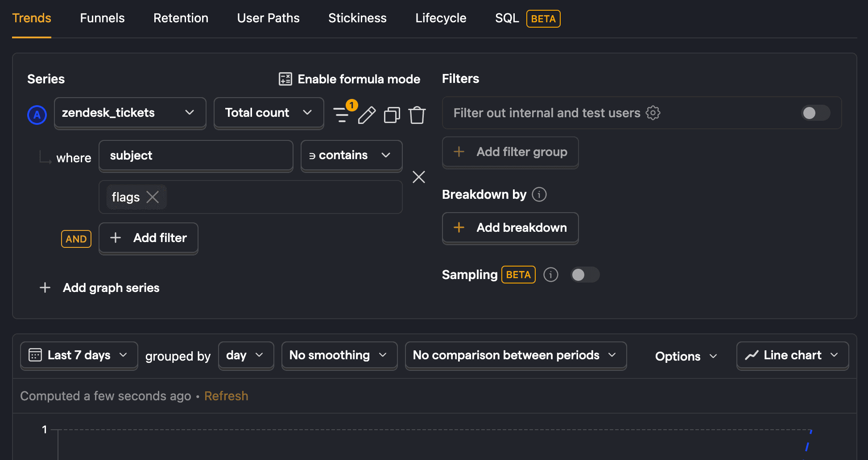
Task: Remove the 'flags' value tag
Action: click(153, 197)
